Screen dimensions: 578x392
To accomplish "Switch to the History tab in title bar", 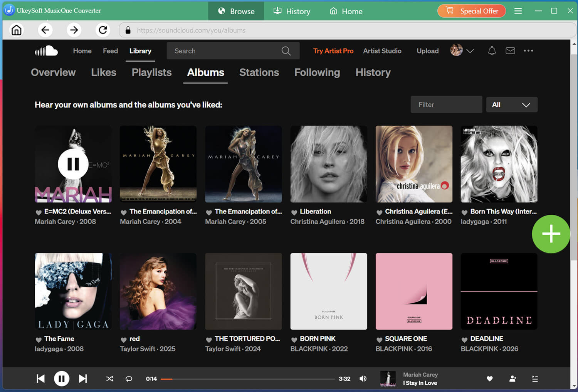I will pos(292,11).
